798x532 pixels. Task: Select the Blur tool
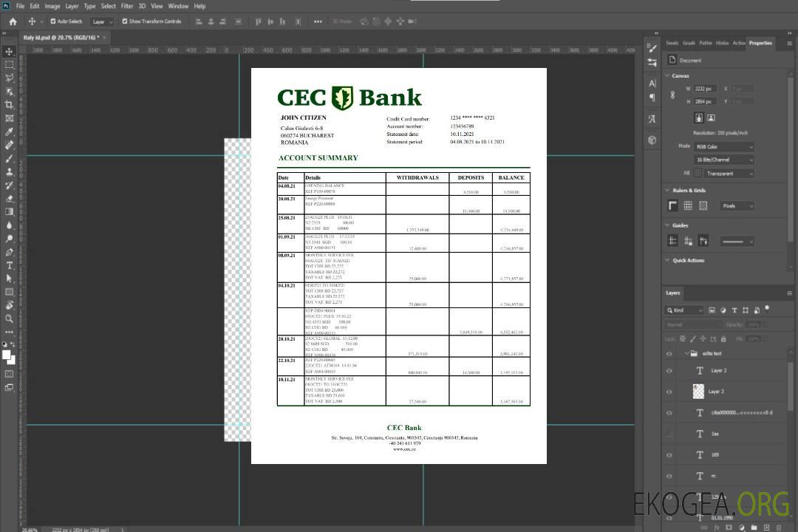pyautogui.click(x=9, y=225)
